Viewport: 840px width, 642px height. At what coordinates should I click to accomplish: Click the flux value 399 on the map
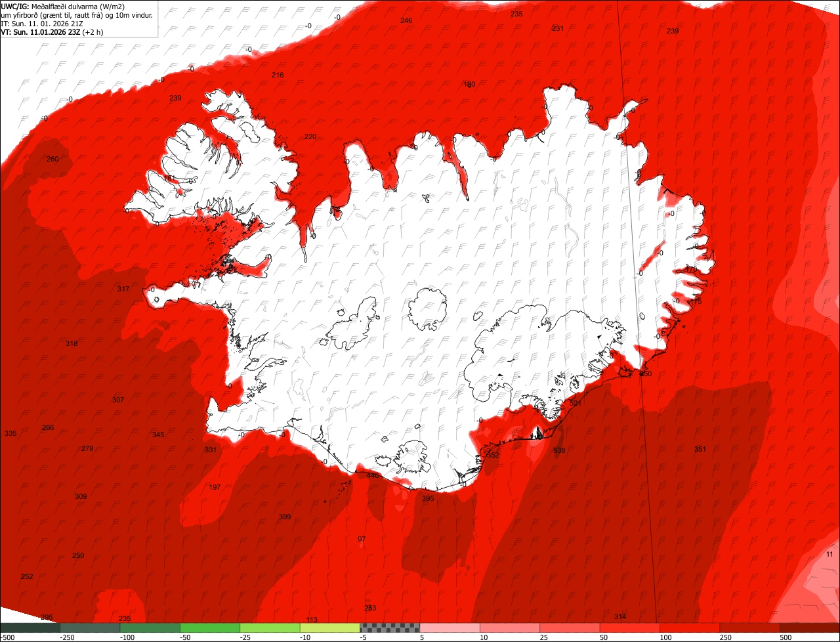[285, 517]
